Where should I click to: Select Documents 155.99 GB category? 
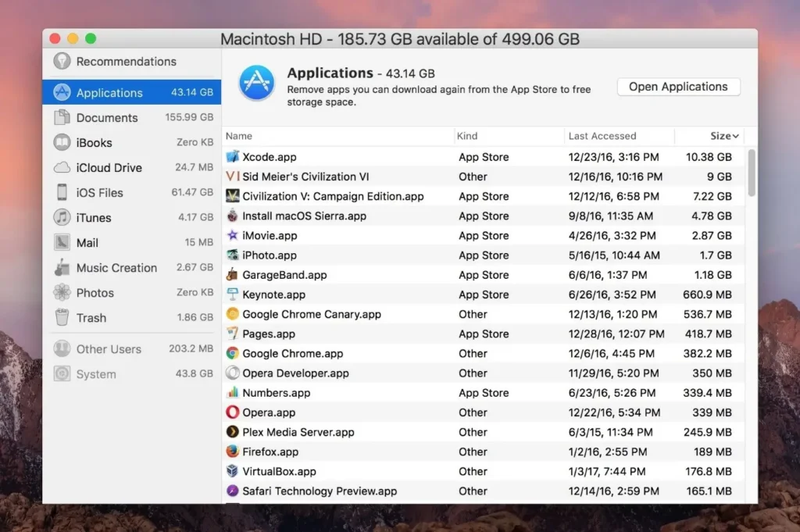131,117
